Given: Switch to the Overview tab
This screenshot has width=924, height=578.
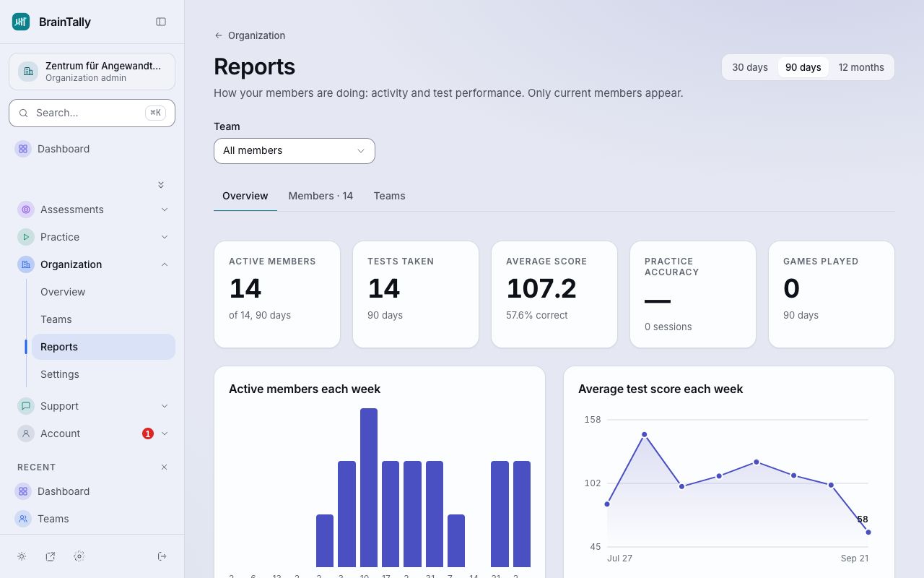Looking at the screenshot, I should (x=245, y=196).
